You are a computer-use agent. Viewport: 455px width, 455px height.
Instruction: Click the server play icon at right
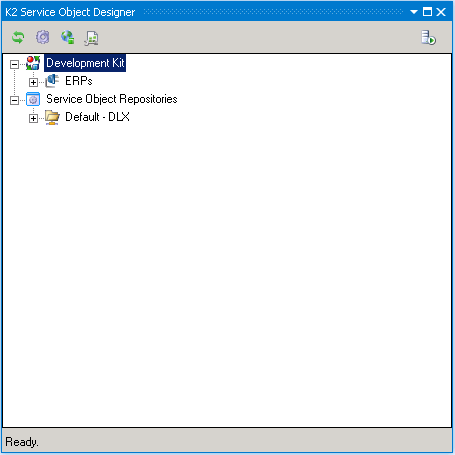428,37
